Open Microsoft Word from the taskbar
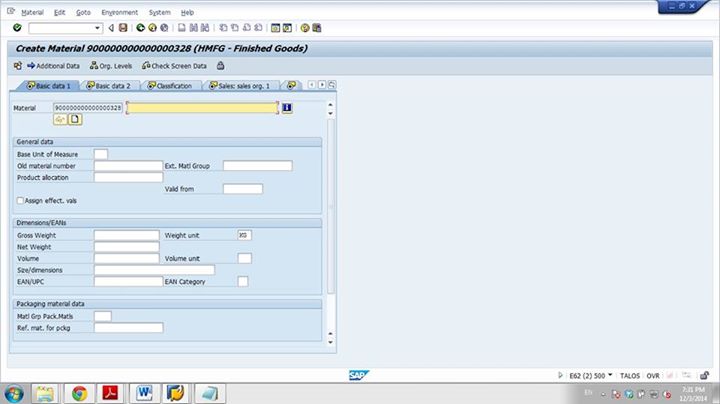Viewport: 720px width, 404px height. click(145, 393)
